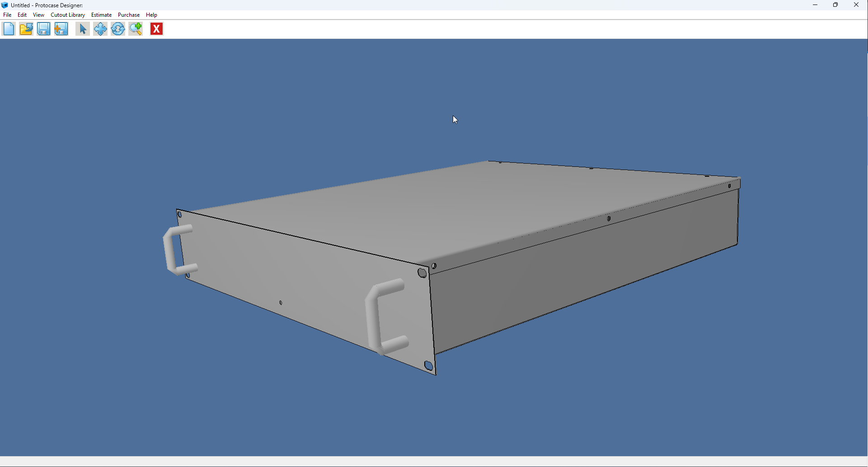Screen dimensions: 868x467
Task: Choose the zoom in tool
Action: (135, 28)
